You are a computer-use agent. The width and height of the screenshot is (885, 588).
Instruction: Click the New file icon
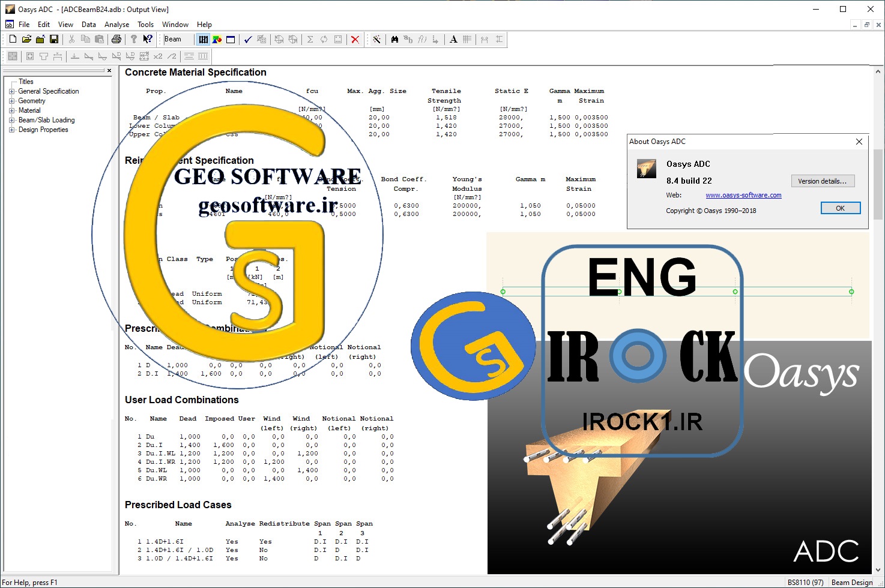click(13, 39)
